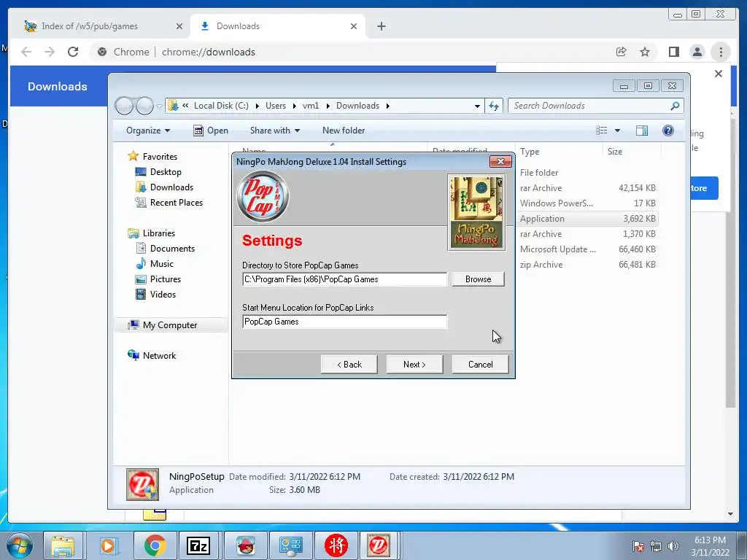Open Chrome side panel icon
Viewport: 747px width, 560px height.
pos(673,52)
